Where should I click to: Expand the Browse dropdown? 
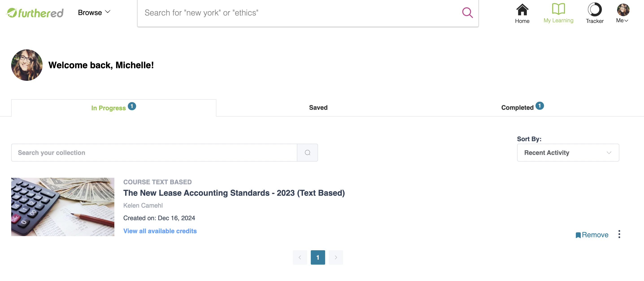[x=94, y=13]
